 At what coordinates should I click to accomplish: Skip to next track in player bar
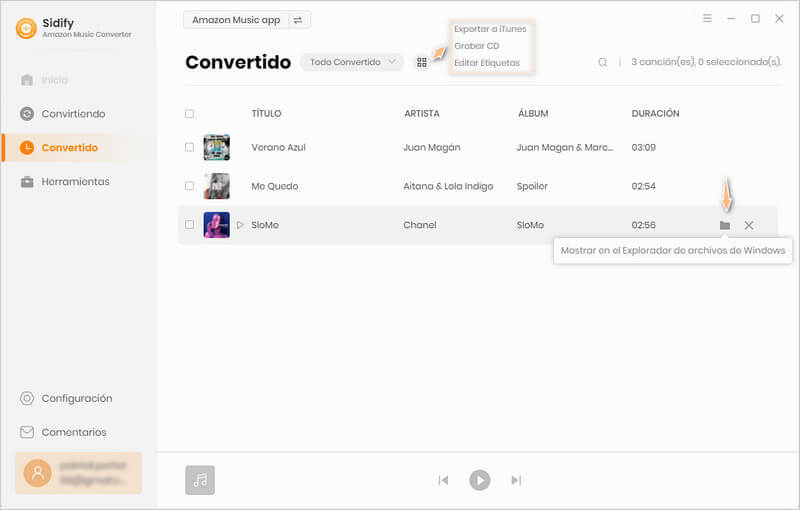pos(516,480)
